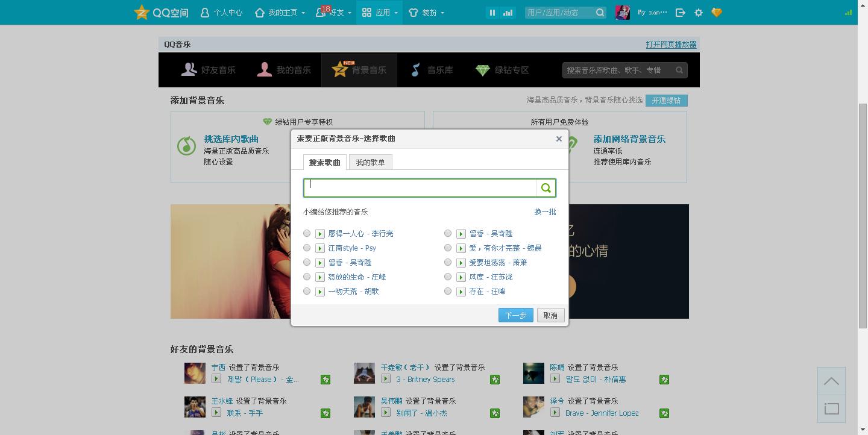Viewport: 868px width, 435px height.
Task: Open friend 宁西's profile link
Action: click(x=218, y=367)
